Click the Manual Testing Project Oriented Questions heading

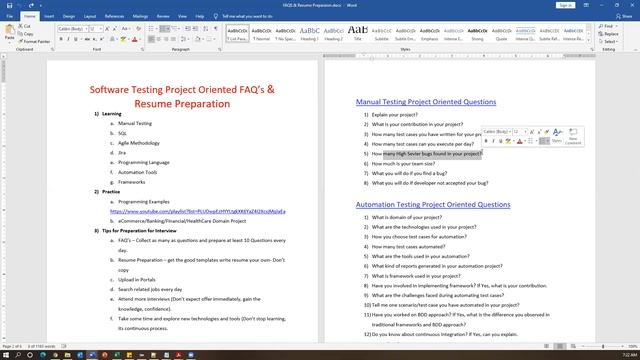pos(426,102)
